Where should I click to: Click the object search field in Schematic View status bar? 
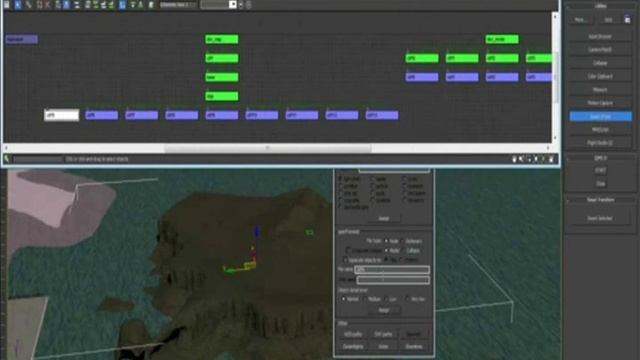[x=38, y=159]
